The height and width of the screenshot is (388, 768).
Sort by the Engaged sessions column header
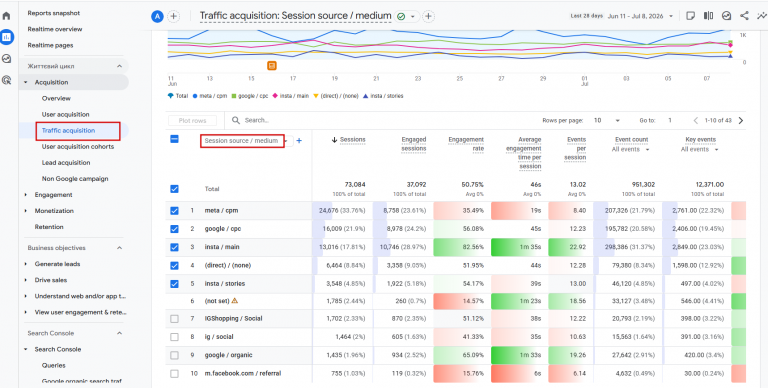pos(413,144)
